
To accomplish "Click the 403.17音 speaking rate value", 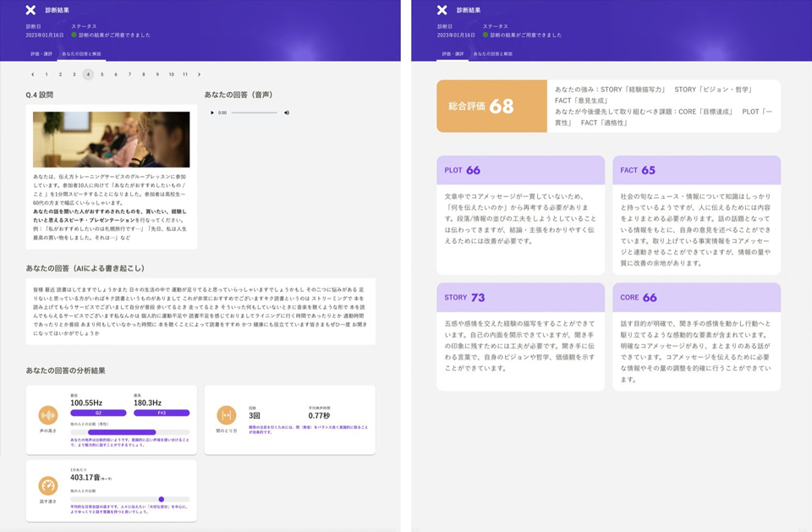I will click(x=91, y=477).
